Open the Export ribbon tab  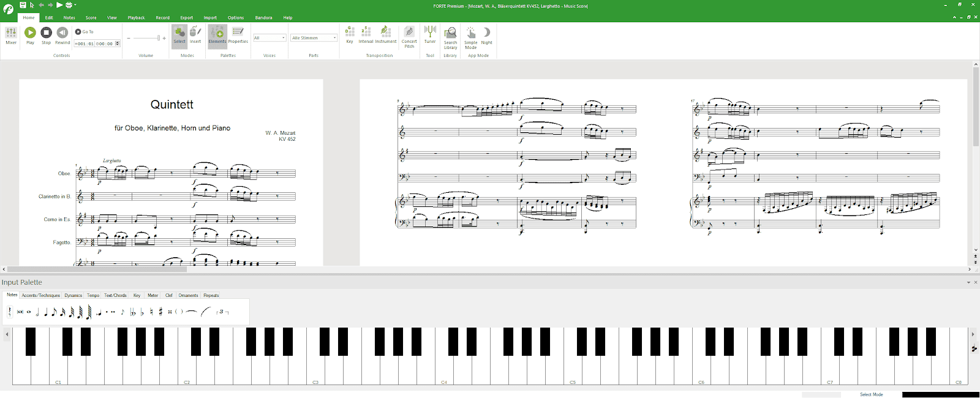[186, 18]
